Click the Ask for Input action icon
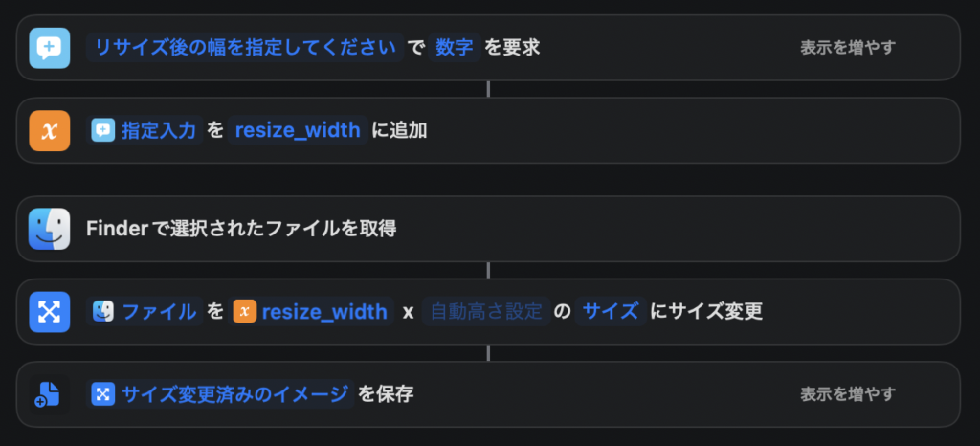This screenshot has width=980, height=446. point(49,47)
